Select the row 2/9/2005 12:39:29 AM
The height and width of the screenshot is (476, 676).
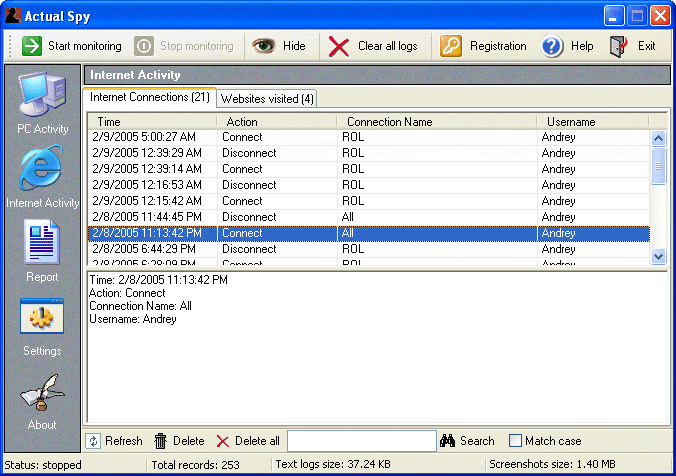(x=369, y=153)
